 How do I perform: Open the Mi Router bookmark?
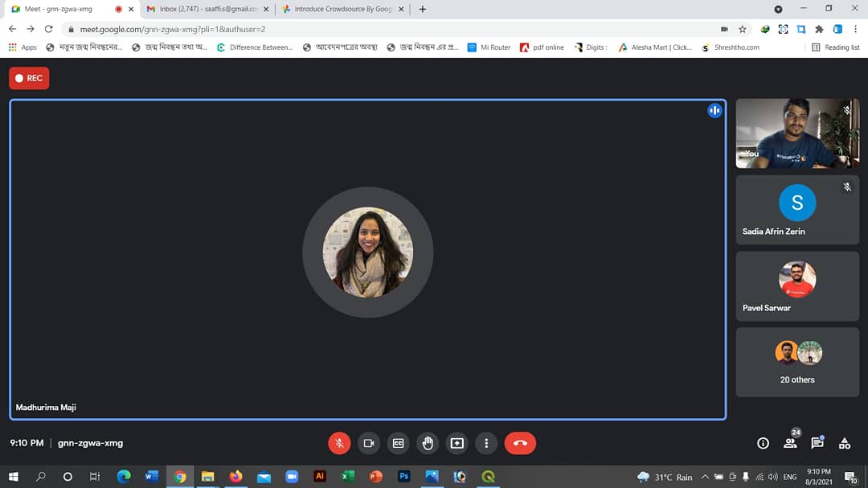click(x=489, y=47)
